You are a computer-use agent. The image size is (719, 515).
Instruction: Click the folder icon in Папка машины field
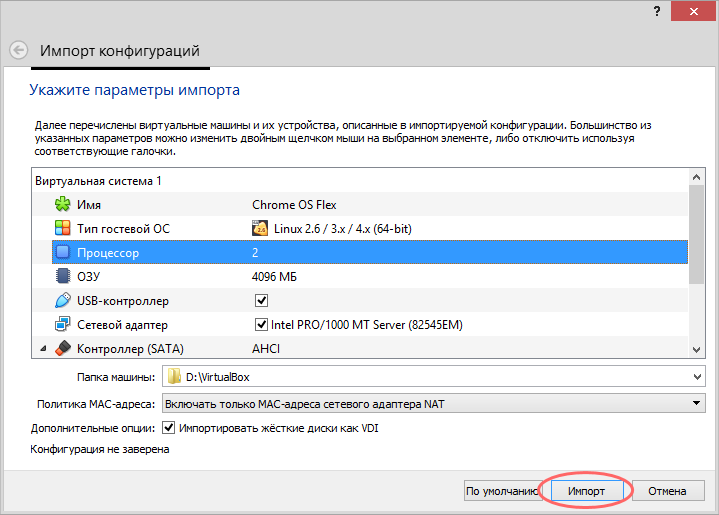click(174, 377)
